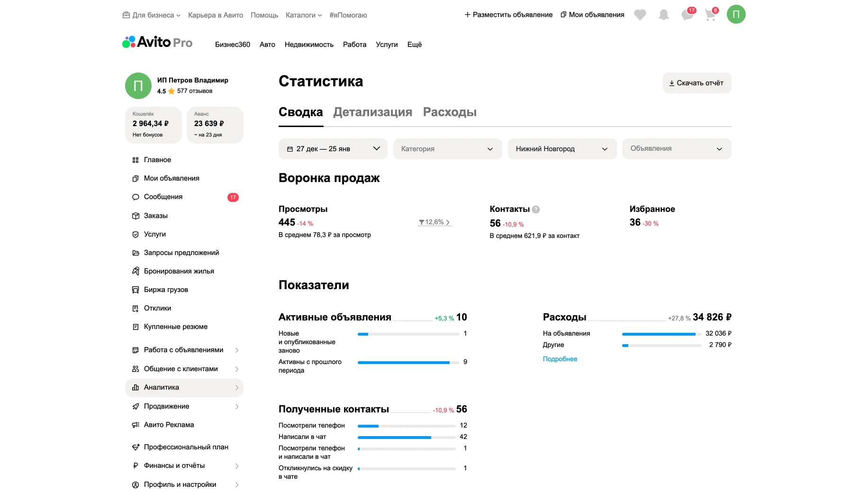Click Профессиональный план diamond icon
The height and width of the screenshot is (493, 868).
tap(136, 447)
